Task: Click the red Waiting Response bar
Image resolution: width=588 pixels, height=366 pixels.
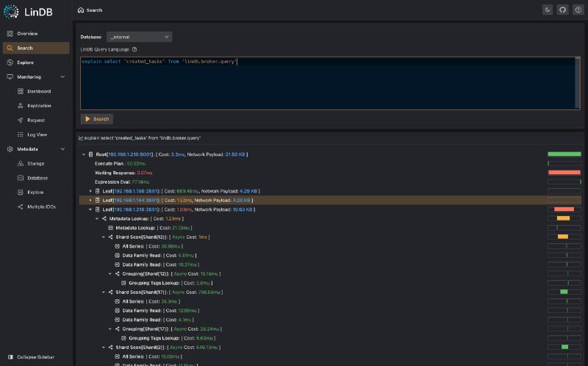Action: click(x=564, y=173)
